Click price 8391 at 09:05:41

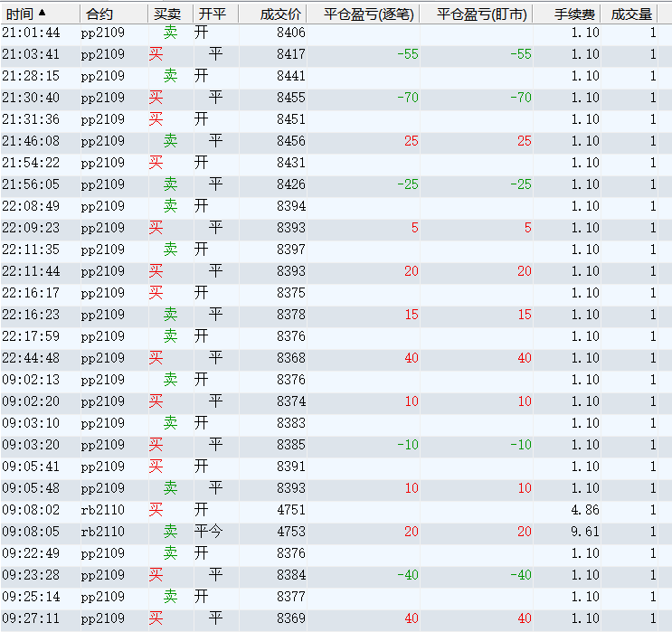(x=291, y=467)
